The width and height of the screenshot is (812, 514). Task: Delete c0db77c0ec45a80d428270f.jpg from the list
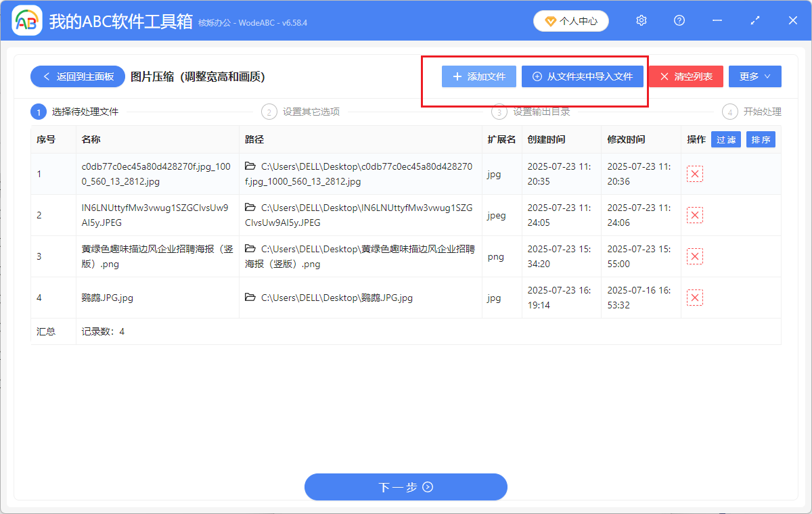pyautogui.click(x=694, y=174)
